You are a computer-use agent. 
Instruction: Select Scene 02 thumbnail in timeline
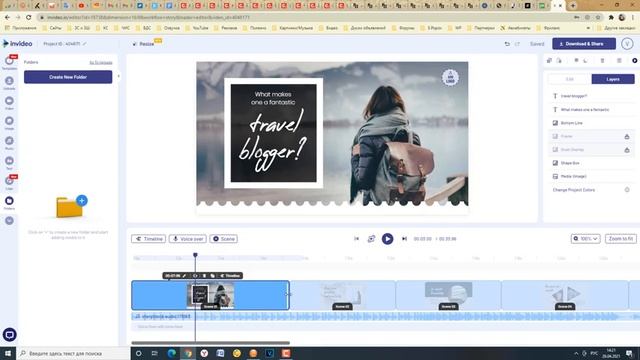(342, 295)
